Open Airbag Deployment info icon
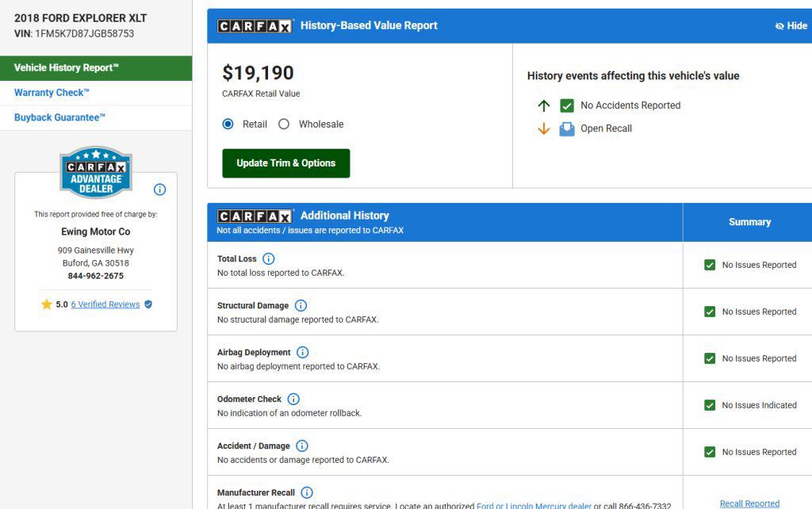 302,352
